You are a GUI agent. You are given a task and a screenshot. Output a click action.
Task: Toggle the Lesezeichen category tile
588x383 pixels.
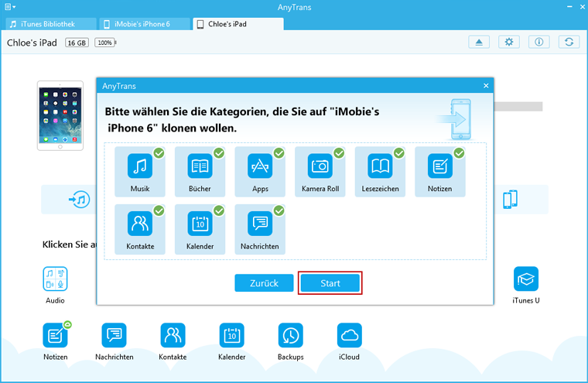pyautogui.click(x=380, y=172)
